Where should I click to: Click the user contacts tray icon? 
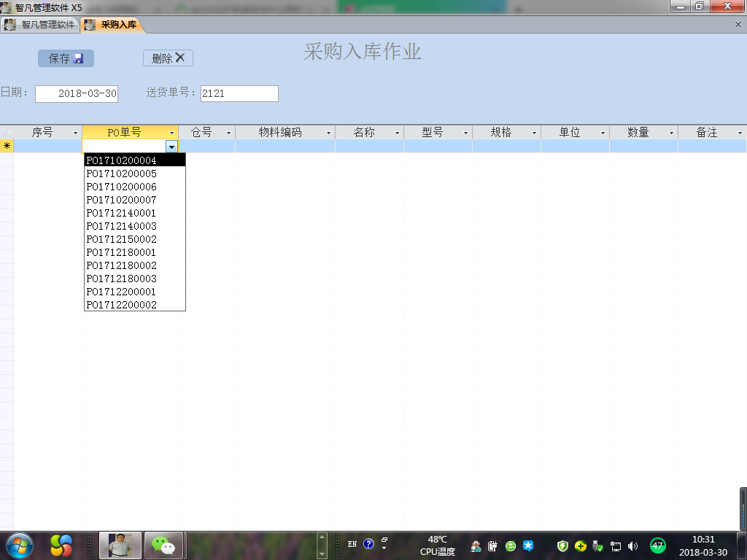(x=475, y=545)
